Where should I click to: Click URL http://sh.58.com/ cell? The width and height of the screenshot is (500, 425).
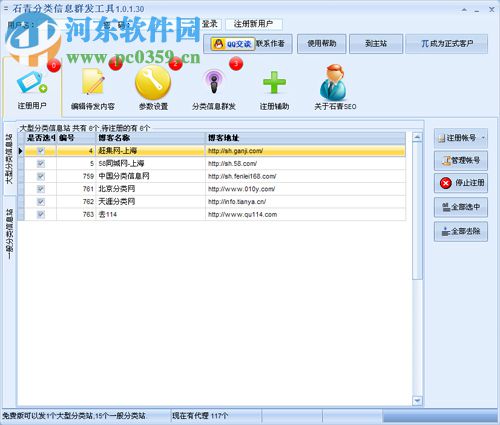[x=305, y=164]
